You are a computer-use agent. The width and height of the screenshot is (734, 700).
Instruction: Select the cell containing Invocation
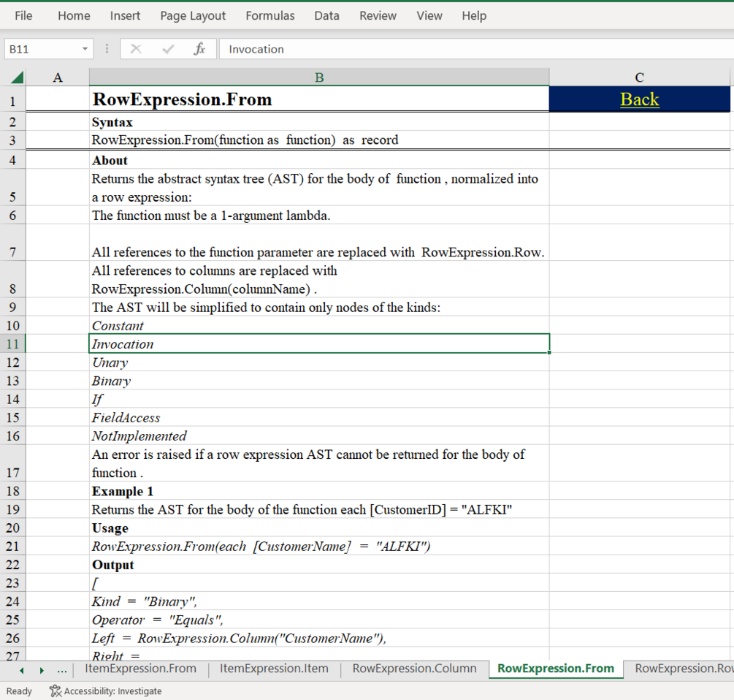318,343
